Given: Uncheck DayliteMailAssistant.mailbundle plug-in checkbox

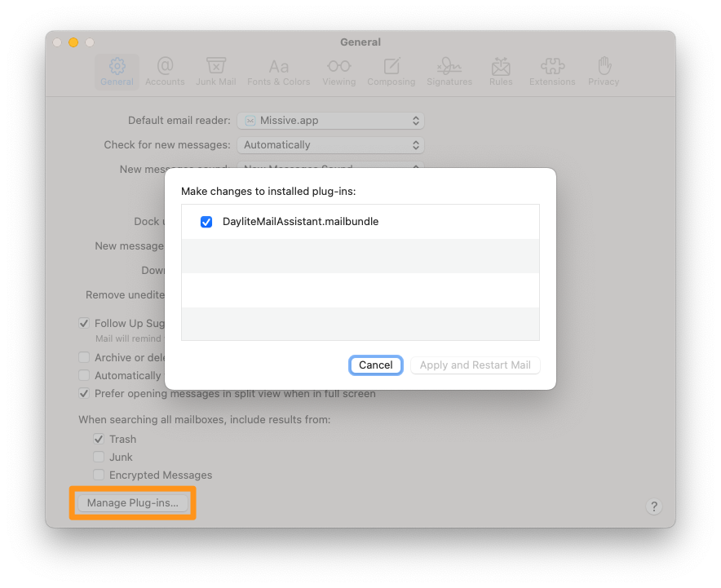Looking at the screenshot, I should [x=206, y=222].
